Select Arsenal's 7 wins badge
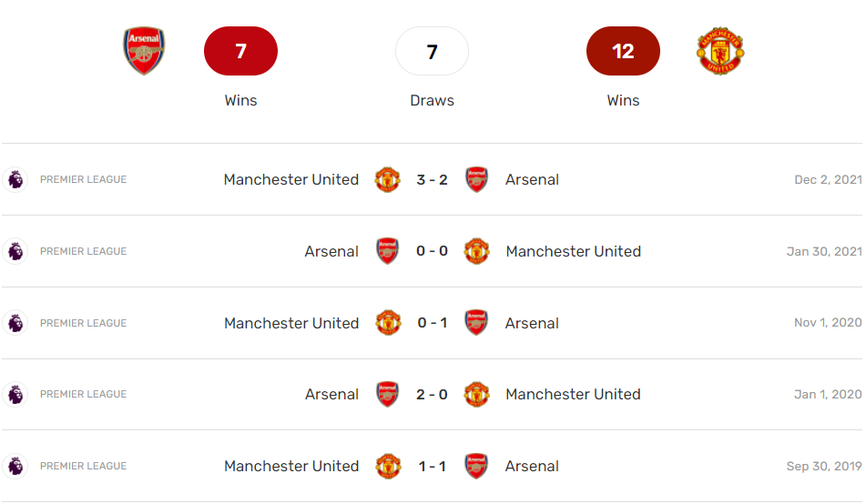866x504 pixels. tap(240, 51)
